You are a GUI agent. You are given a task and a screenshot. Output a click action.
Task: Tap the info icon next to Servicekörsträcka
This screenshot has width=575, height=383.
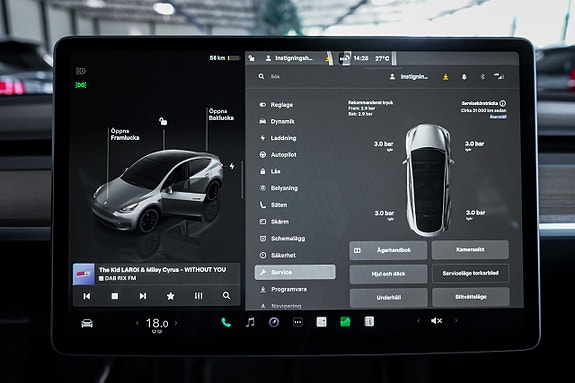pyautogui.click(x=503, y=103)
